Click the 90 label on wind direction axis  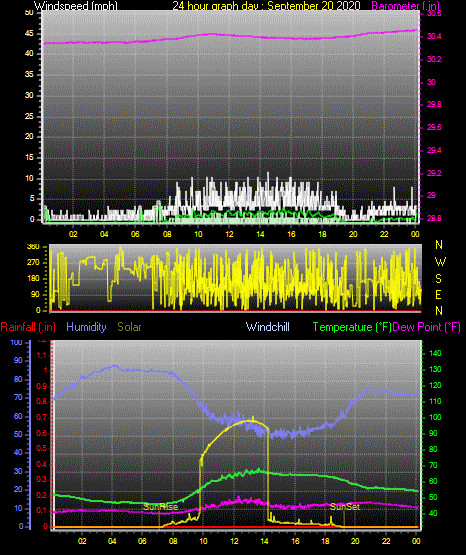(x=35, y=294)
